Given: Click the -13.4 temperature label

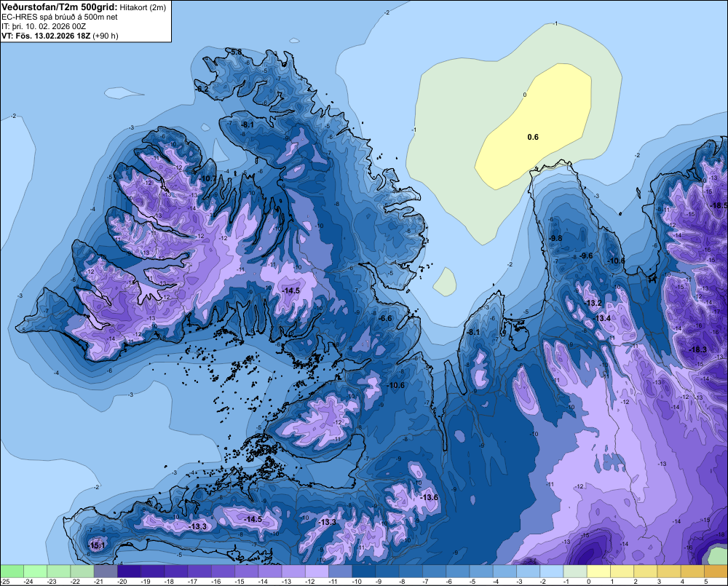Looking at the screenshot, I should pos(602,318).
